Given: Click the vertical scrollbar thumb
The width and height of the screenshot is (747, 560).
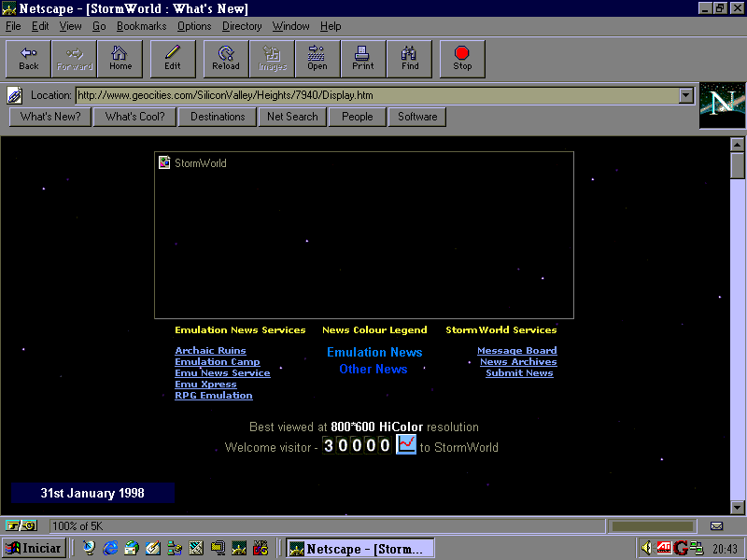Looking at the screenshot, I should tap(737, 165).
